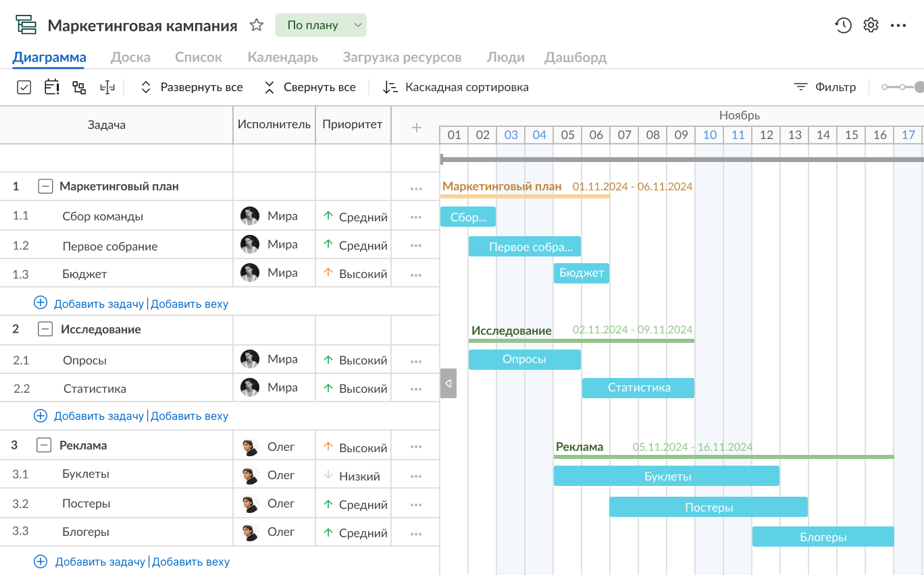Click day 10 in the Ноябрь timeline
This screenshot has height=575, width=924.
tap(710, 135)
